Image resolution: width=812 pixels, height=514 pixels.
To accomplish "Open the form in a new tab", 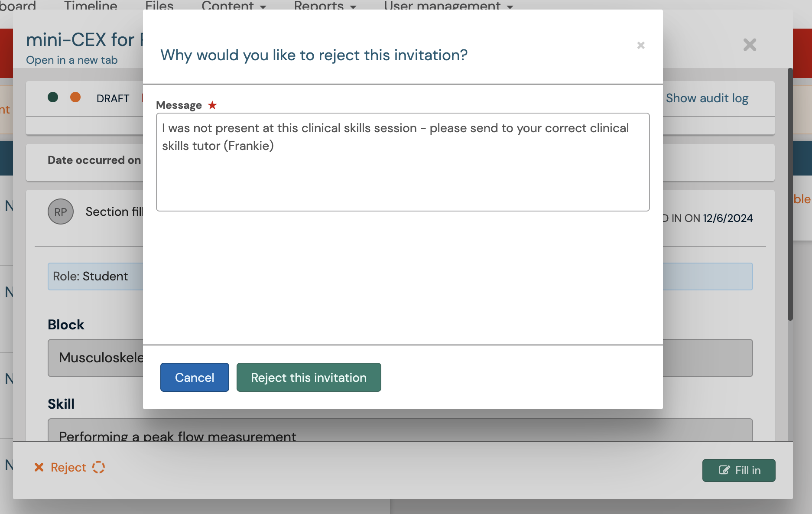I will 72,60.
